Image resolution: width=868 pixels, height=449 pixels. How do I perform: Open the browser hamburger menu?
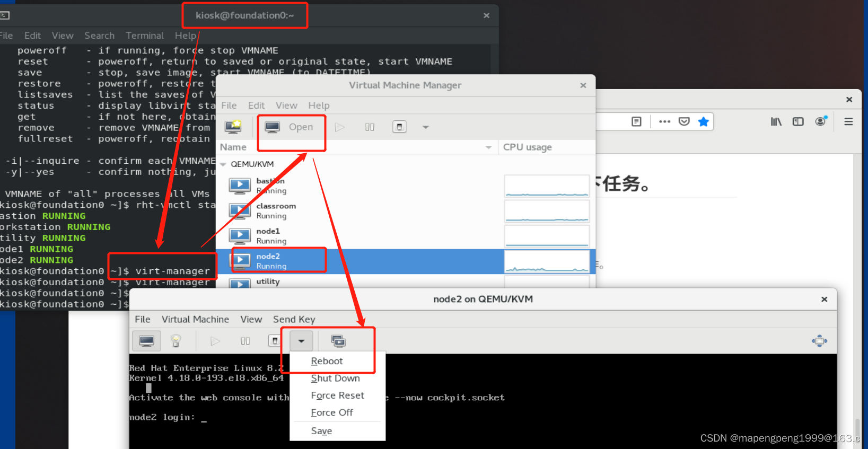click(848, 121)
